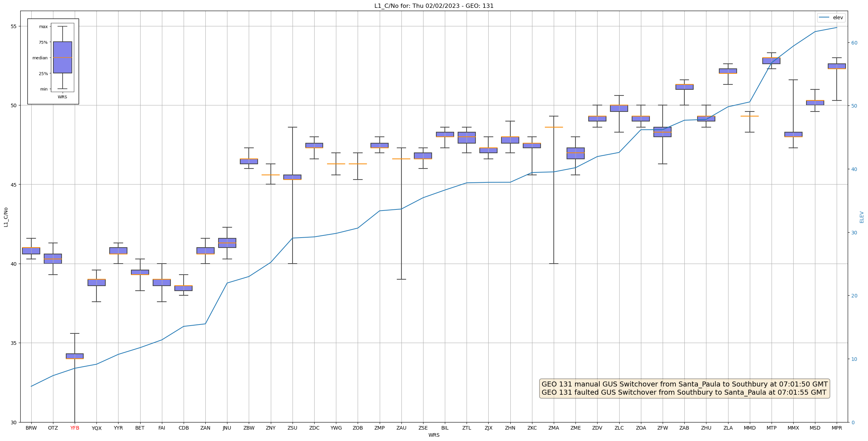868x441 pixels.
Task: Click the 'faulted GUS Switchover' annotation line
Action: pyautogui.click(x=684, y=393)
